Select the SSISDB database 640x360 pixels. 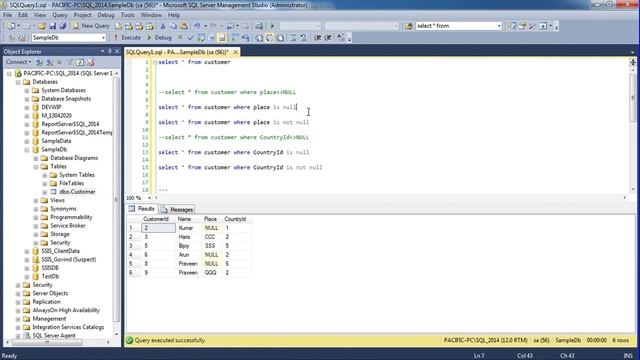pyautogui.click(x=50, y=268)
